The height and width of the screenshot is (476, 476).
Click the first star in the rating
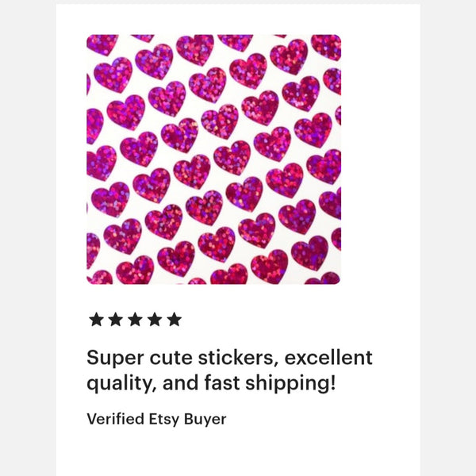pyautogui.click(x=97, y=320)
